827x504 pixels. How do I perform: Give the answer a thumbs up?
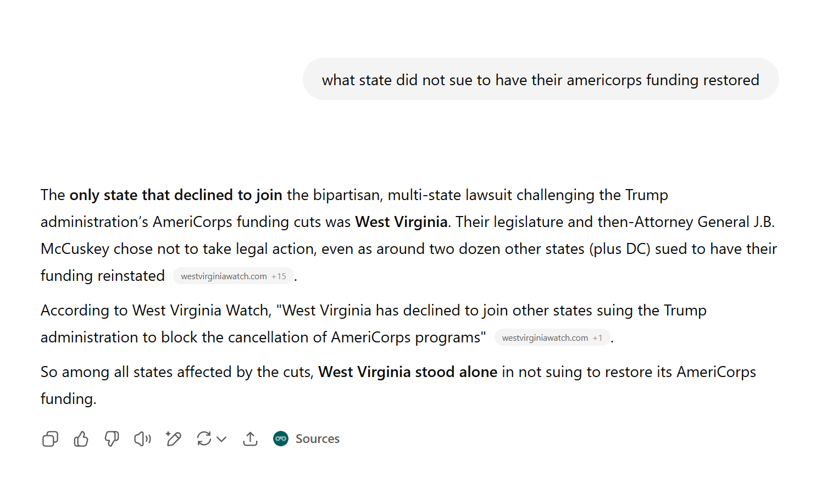81,439
